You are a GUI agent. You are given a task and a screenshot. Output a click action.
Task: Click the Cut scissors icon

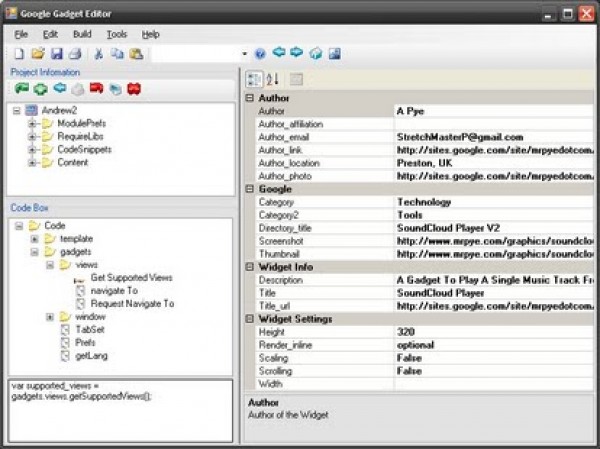click(99, 53)
